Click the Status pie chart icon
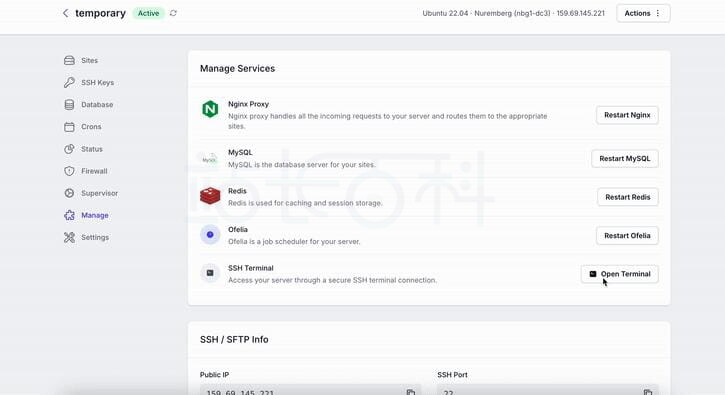The height and width of the screenshot is (395, 725). [69, 149]
